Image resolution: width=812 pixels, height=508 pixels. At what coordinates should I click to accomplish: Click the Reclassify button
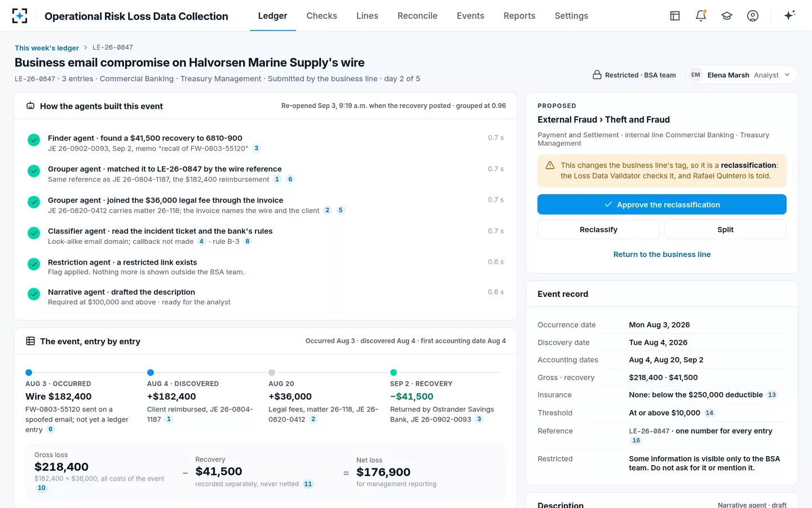pos(598,230)
